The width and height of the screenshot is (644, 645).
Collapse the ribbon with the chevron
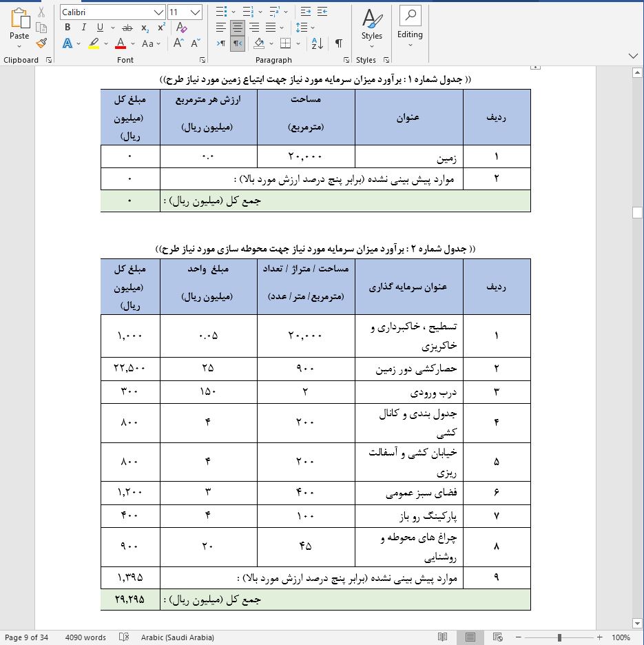[633, 56]
